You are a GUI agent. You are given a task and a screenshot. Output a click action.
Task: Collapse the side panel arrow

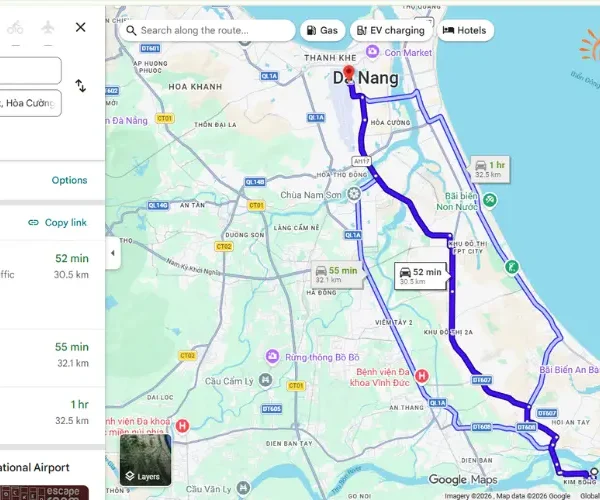tap(113, 253)
